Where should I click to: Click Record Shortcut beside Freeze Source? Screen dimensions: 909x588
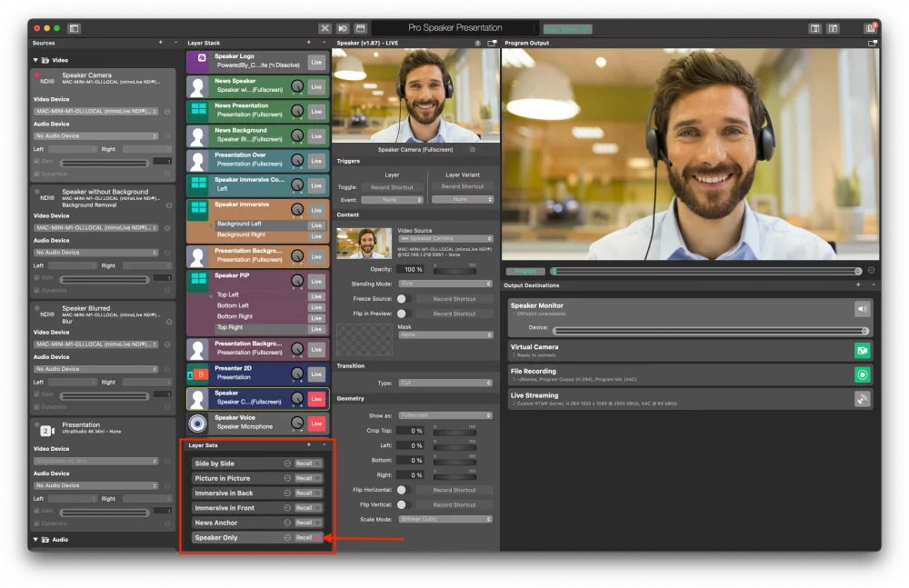(x=454, y=299)
